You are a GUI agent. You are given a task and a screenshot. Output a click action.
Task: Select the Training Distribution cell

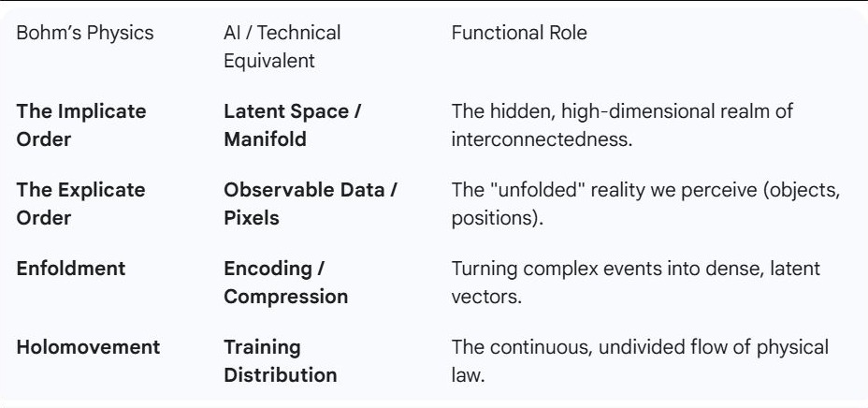[x=280, y=361]
